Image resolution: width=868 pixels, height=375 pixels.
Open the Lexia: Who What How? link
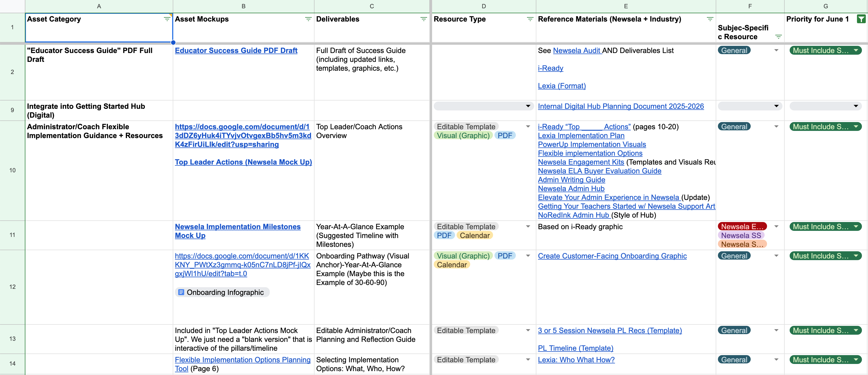pos(576,360)
